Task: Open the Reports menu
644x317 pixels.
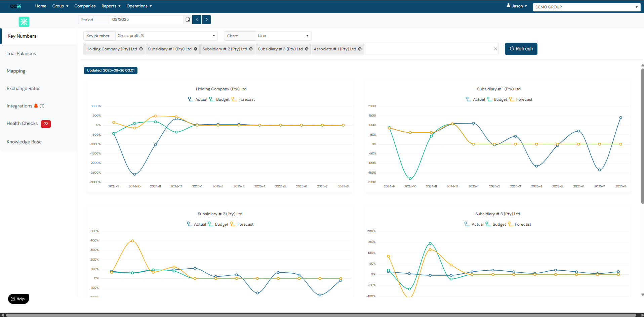Action: coord(111,6)
